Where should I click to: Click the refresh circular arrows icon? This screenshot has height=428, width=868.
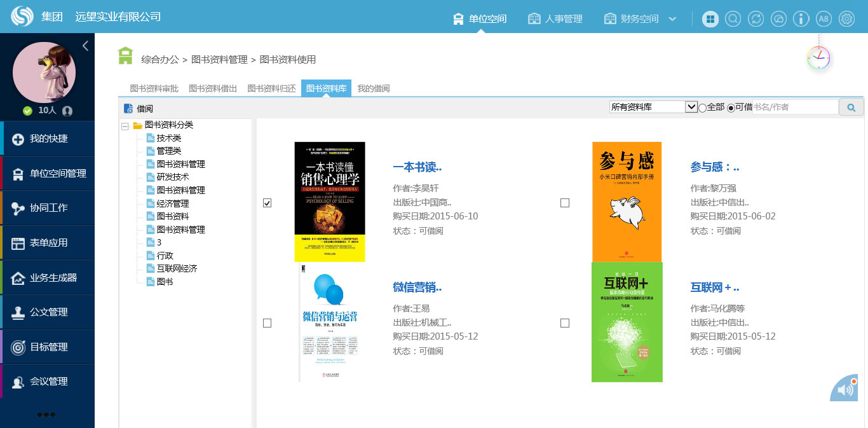pyautogui.click(x=756, y=19)
